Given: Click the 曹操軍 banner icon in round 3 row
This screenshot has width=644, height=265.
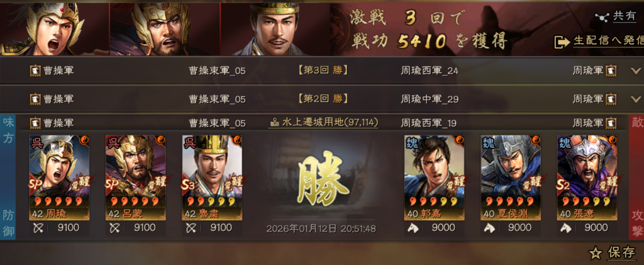Looking at the screenshot, I should [35, 70].
